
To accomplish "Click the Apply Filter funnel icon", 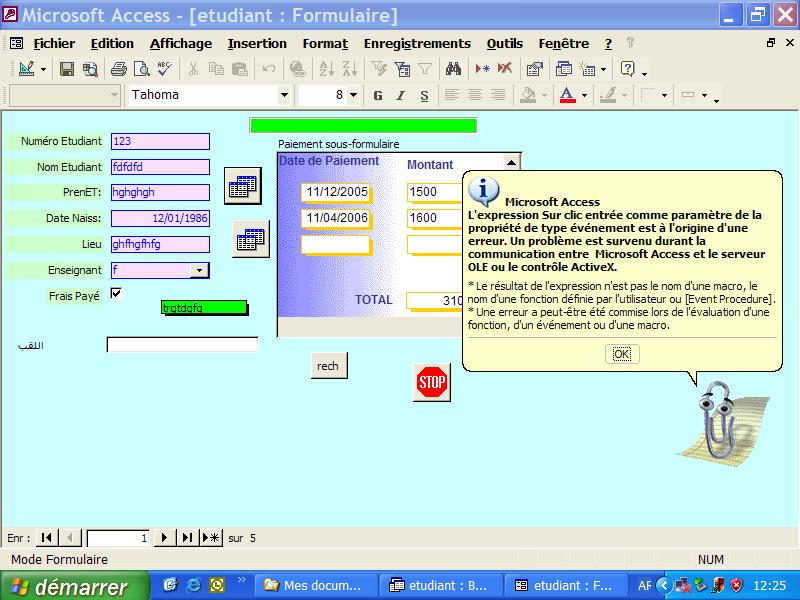I will click(425, 69).
